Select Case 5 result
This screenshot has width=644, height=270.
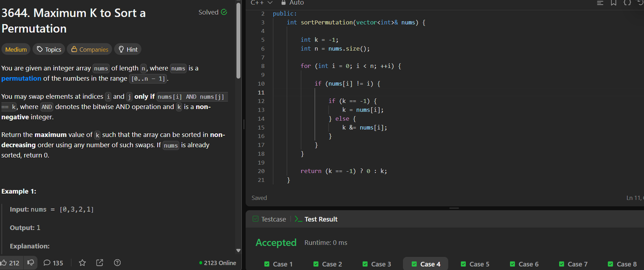(475, 264)
